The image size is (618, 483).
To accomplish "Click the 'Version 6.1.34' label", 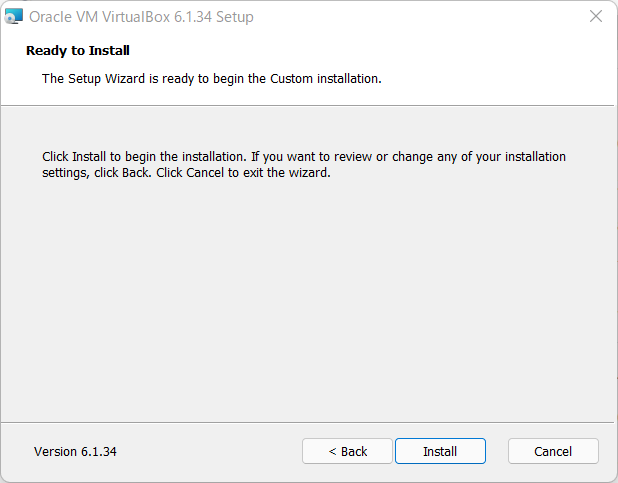I will pos(75,451).
